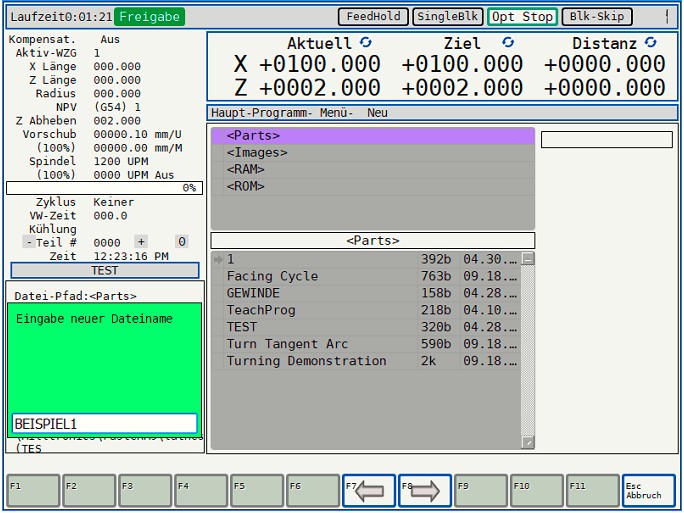
Task: Click the F11 softkey
Action: coord(593,490)
